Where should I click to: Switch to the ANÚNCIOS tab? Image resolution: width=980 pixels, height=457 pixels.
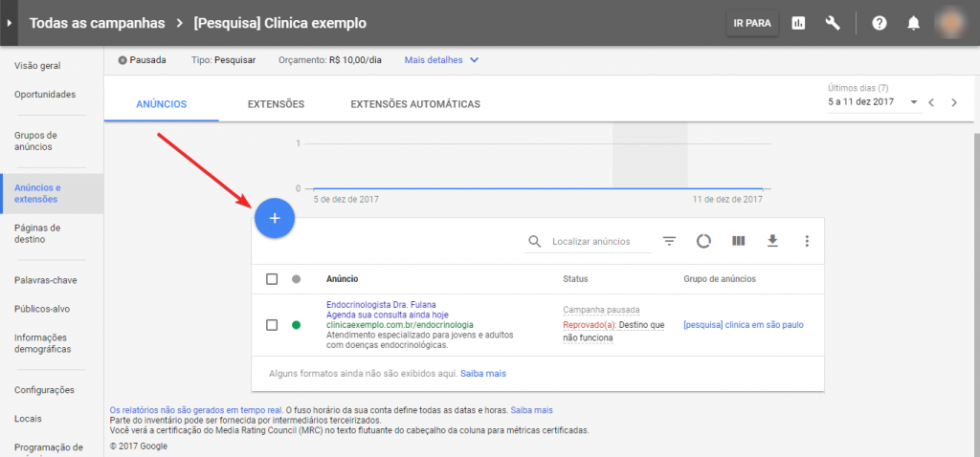click(x=161, y=104)
